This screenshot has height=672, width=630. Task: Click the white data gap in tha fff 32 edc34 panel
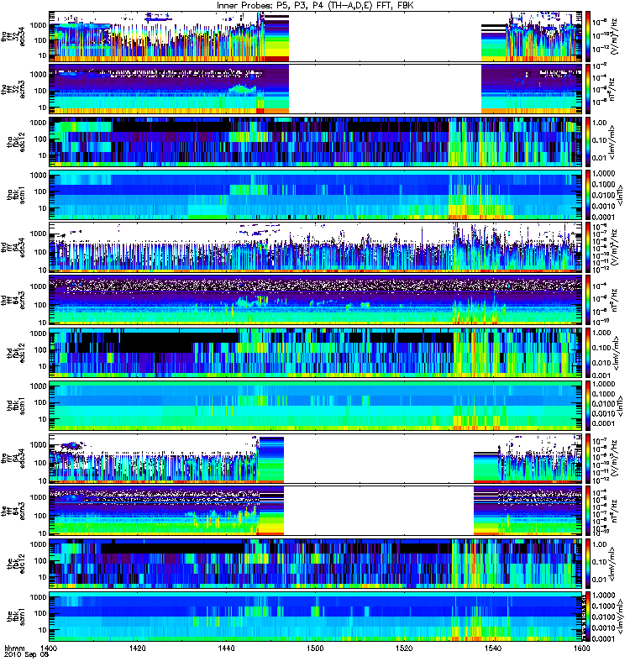click(x=385, y=37)
